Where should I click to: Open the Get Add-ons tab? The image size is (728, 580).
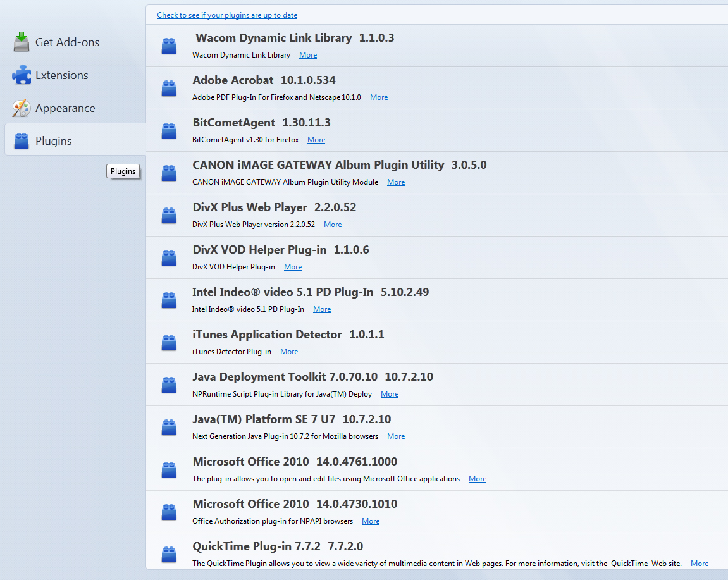point(75,42)
